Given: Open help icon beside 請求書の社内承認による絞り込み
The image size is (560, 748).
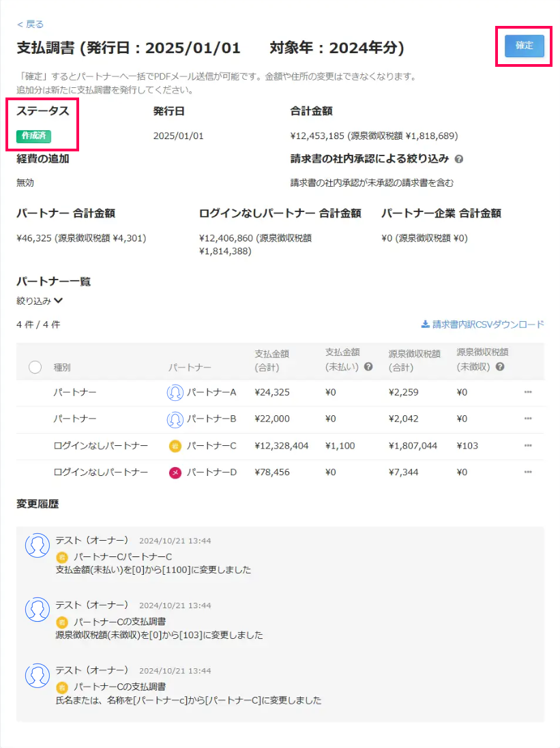Looking at the screenshot, I should click(x=459, y=160).
